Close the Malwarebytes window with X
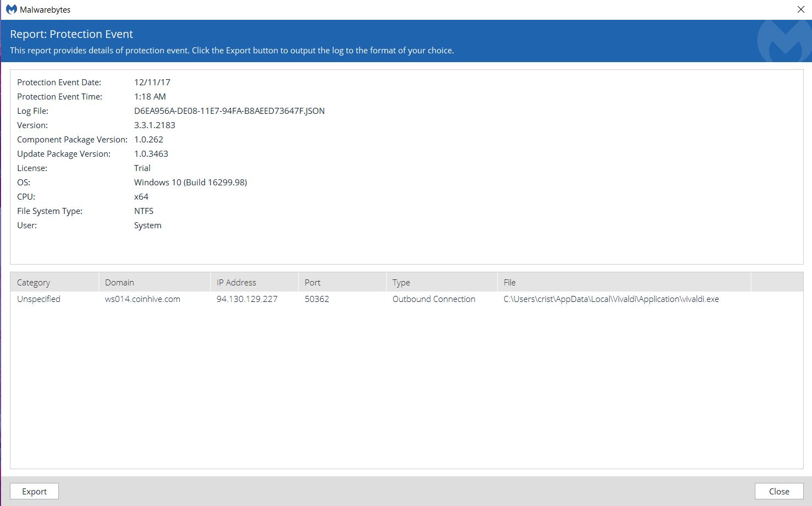The height and width of the screenshot is (506, 812). click(x=801, y=9)
